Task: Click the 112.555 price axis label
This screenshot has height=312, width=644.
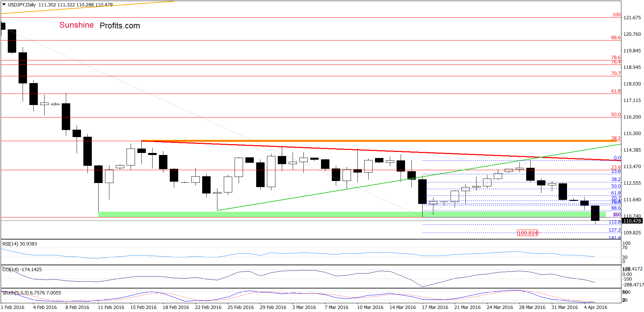Action: (632, 183)
